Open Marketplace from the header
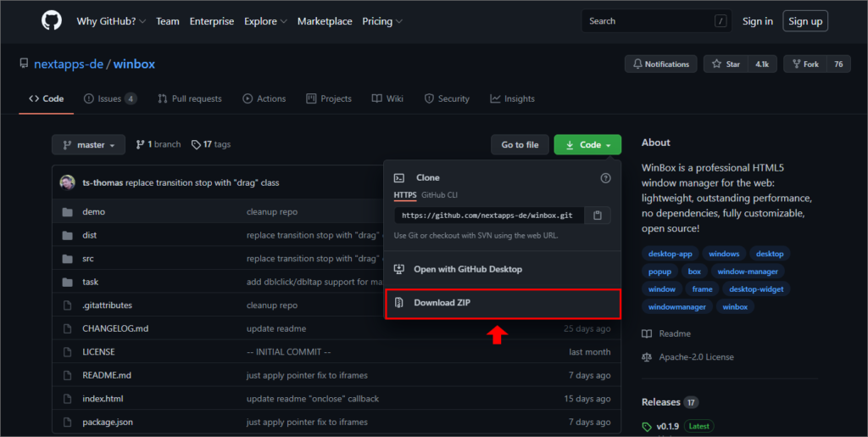This screenshot has width=868, height=437. [325, 21]
